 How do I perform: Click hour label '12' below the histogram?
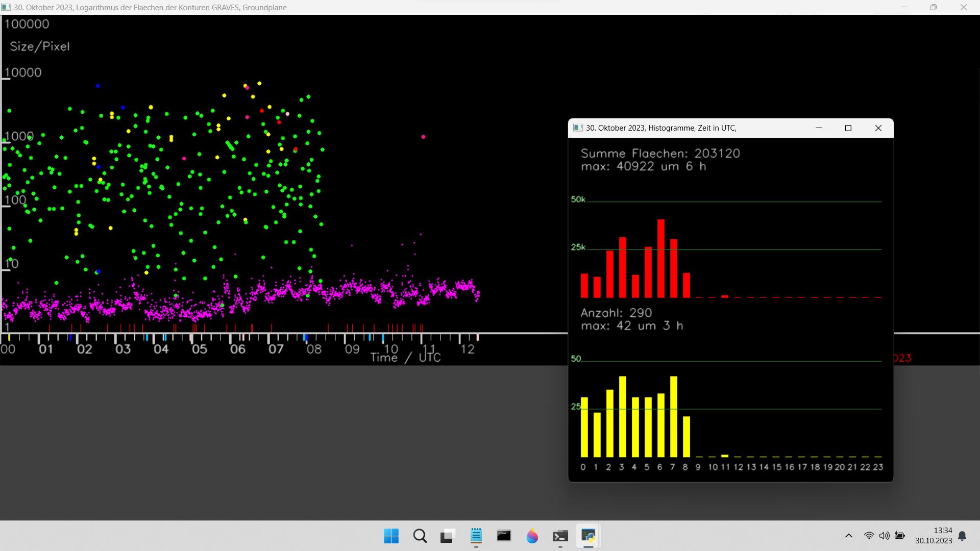point(739,467)
